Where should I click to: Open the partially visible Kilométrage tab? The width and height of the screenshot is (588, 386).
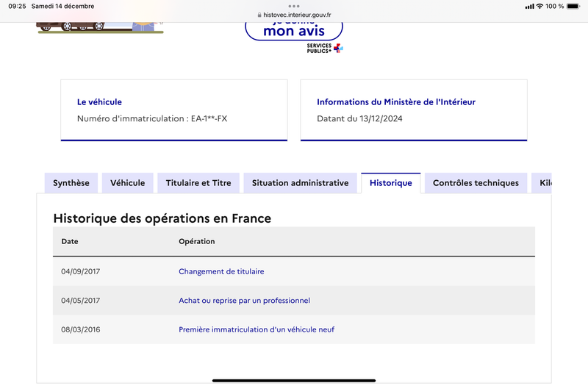click(x=542, y=183)
